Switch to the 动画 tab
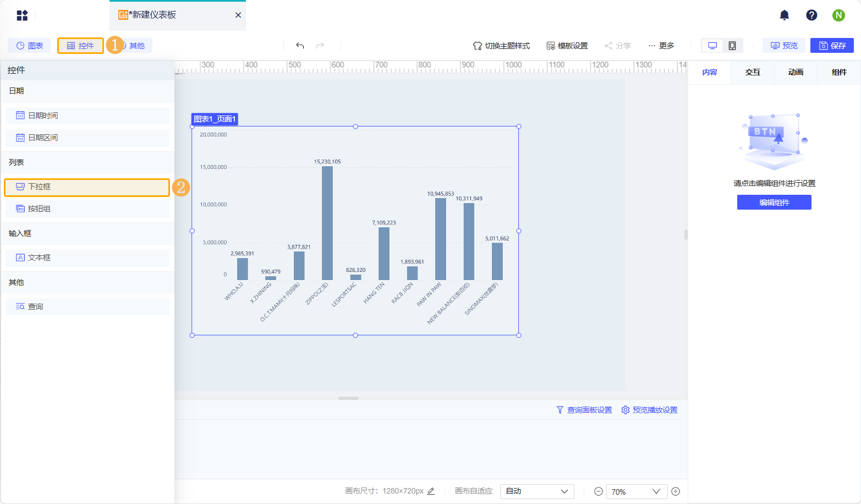Viewport: 861px width, 504px height. click(x=796, y=73)
